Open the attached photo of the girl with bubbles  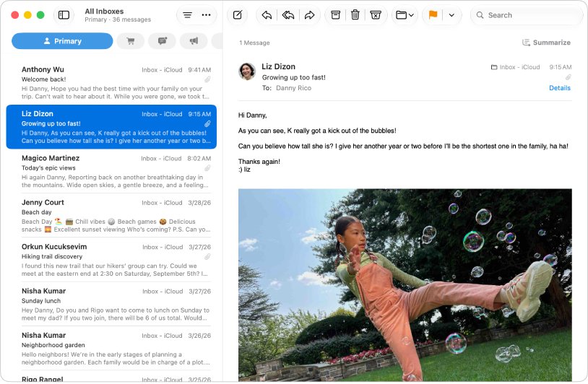tap(405, 285)
